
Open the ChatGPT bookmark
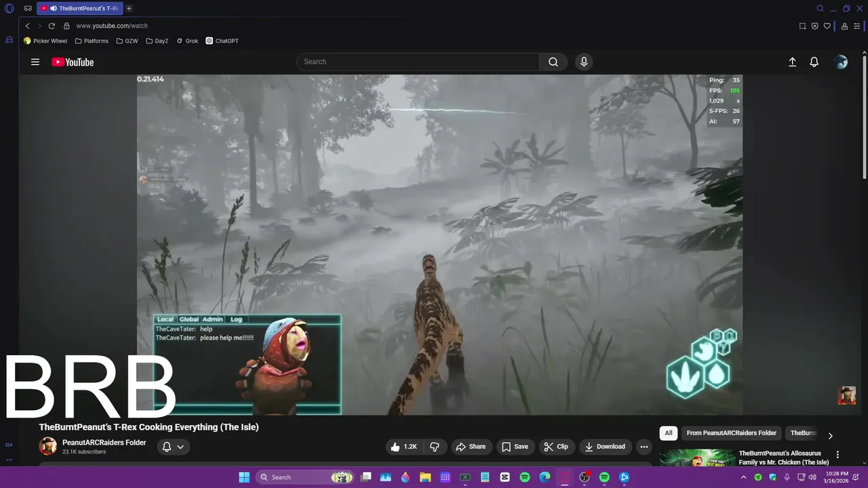[x=222, y=41]
